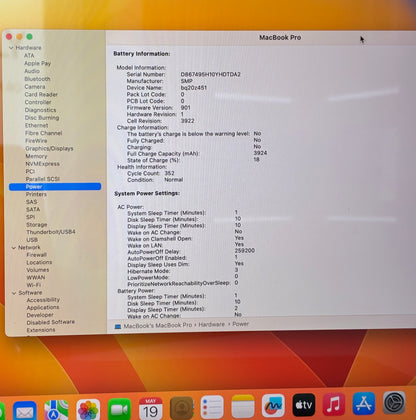This screenshot has width=416, height=420.
Task: Select Bluetooth in sidebar
Action: click(37, 79)
